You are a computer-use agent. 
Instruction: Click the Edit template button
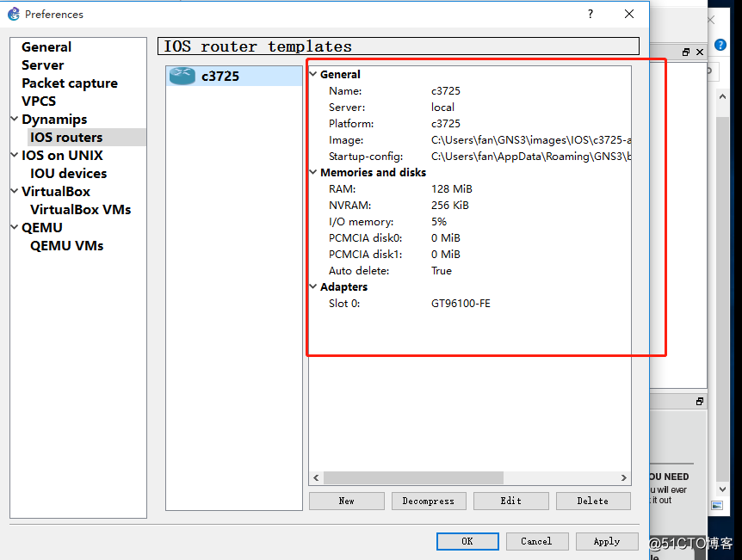[x=511, y=501]
